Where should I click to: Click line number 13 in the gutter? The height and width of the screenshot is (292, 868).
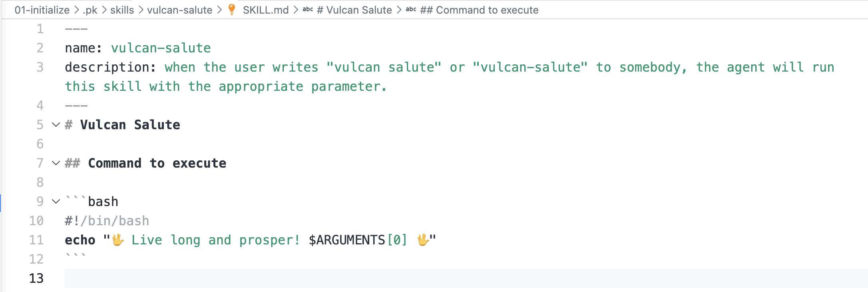point(36,278)
